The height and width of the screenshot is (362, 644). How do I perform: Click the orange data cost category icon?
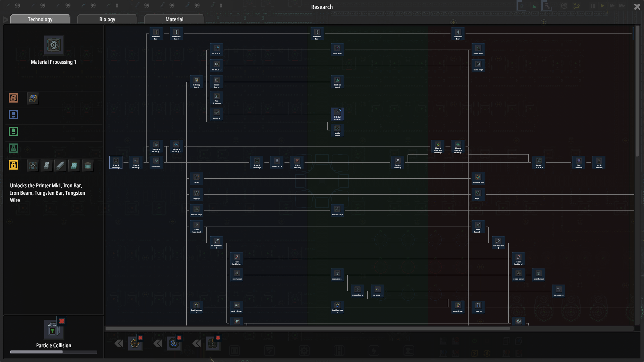pyautogui.click(x=13, y=98)
